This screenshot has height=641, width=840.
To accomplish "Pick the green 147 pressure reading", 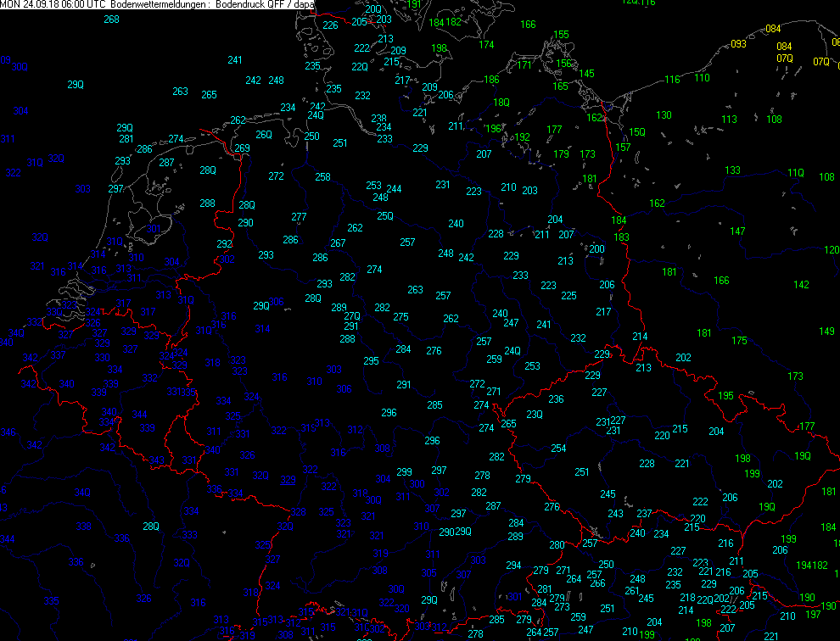I will click(737, 231).
